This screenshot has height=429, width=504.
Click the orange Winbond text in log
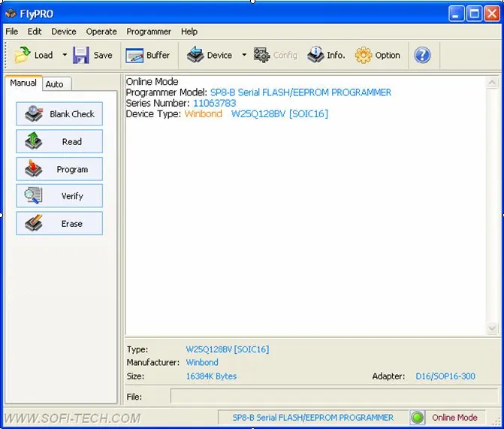pyautogui.click(x=203, y=114)
